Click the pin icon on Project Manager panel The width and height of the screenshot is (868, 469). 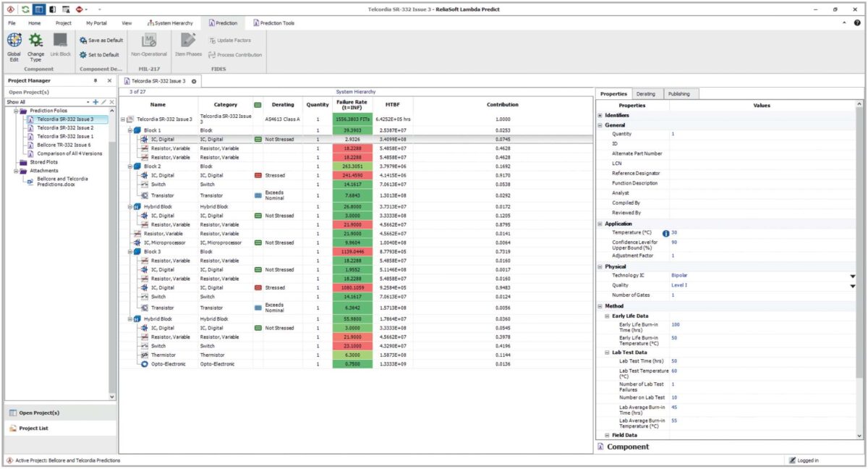click(95, 80)
